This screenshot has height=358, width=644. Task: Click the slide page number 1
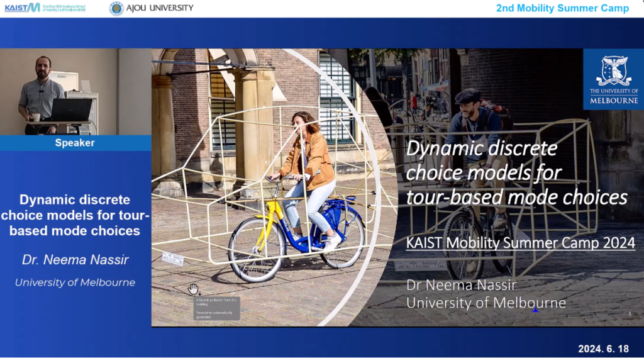[630, 313]
